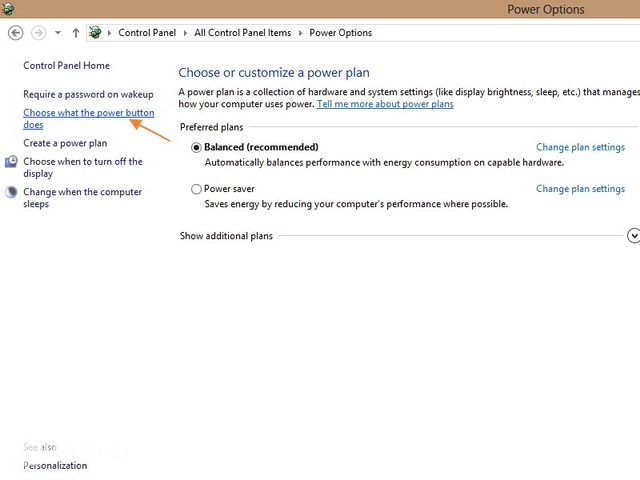Viewport: 640px width, 480px height.
Task: Open Choose what the power button does
Action: click(89, 118)
